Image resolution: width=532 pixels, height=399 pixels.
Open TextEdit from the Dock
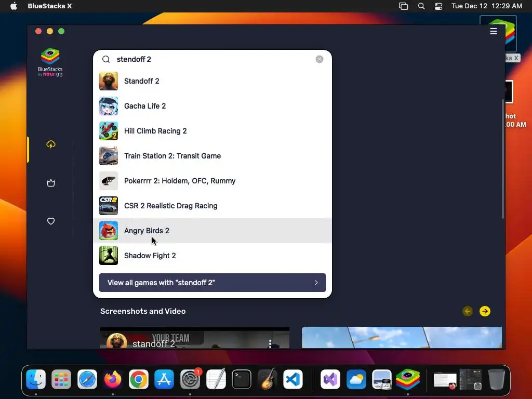(216, 379)
